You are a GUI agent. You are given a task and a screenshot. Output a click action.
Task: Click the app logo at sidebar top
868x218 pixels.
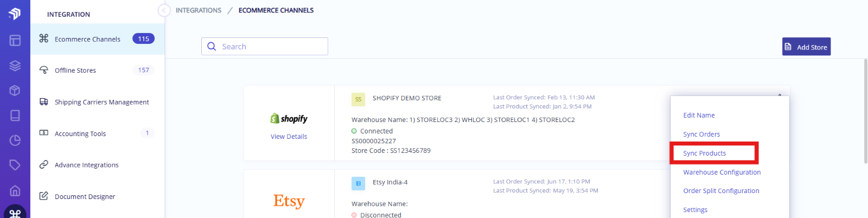[x=15, y=13]
